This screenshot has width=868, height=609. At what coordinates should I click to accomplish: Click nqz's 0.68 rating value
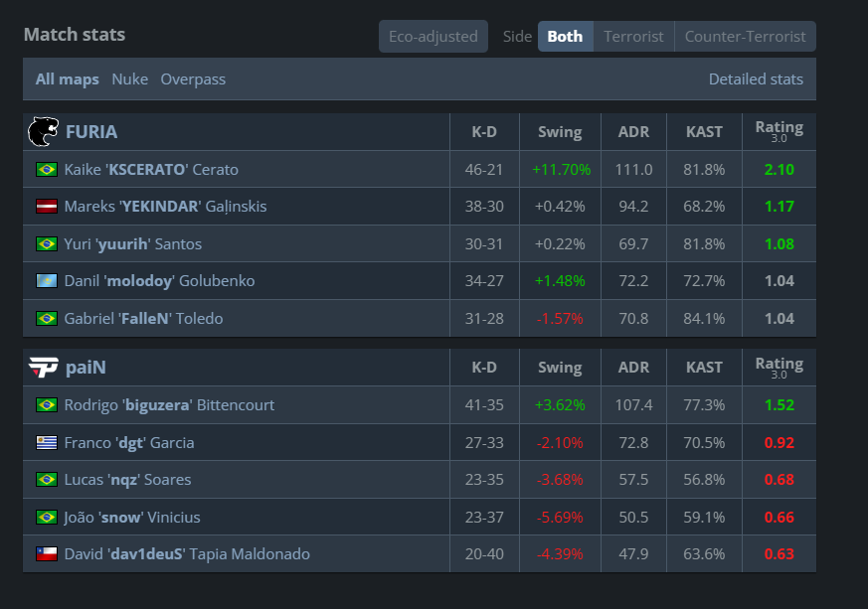(x=779, y=480)
